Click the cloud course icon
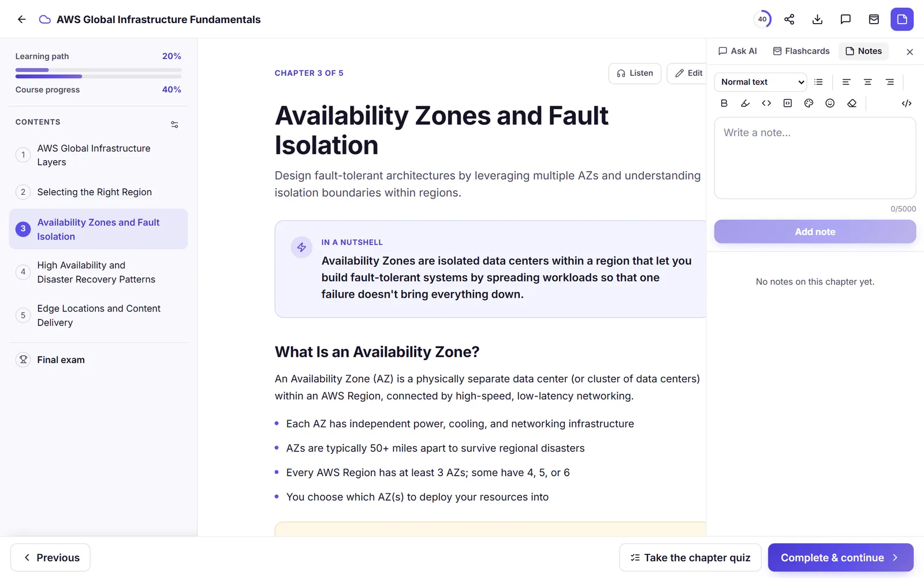This screenshot has width=924, height=578. tap(44, 19)
